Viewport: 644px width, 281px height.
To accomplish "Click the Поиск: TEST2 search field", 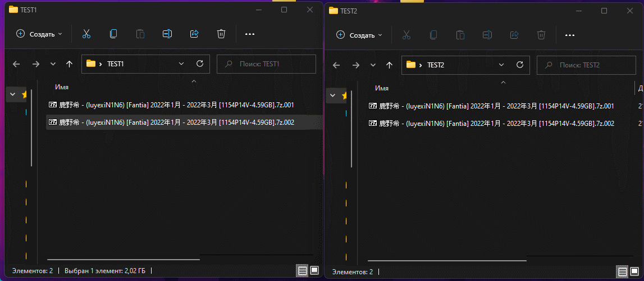I will pyautogui.click(x=586, y=65).
